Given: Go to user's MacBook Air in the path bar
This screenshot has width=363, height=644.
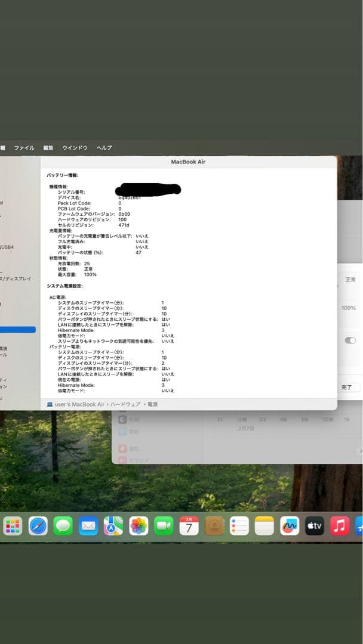Looking at the screenshot, I should coord(79,404).
